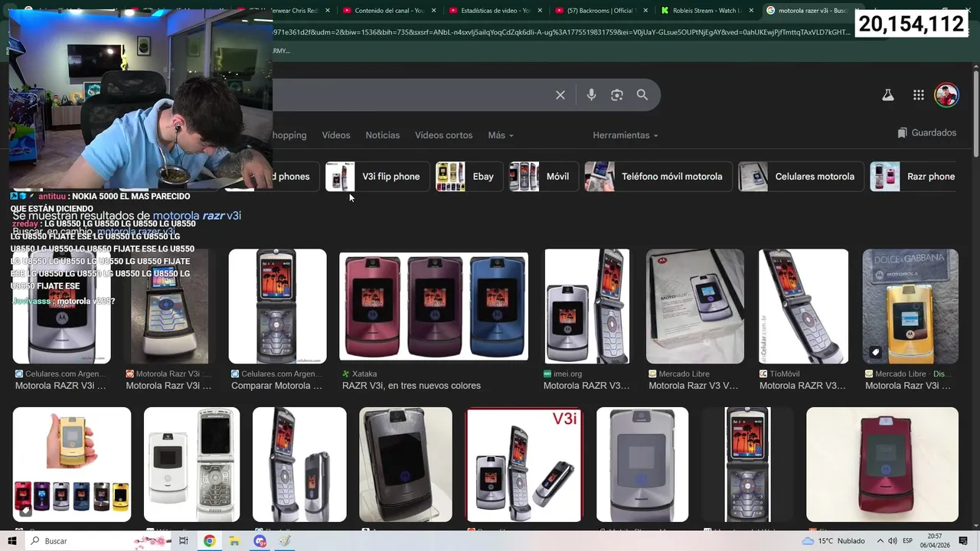Screen dimensions: 980x551
Task: Open red-bordered V3i labeled image
Action: (x=524, y=465)
